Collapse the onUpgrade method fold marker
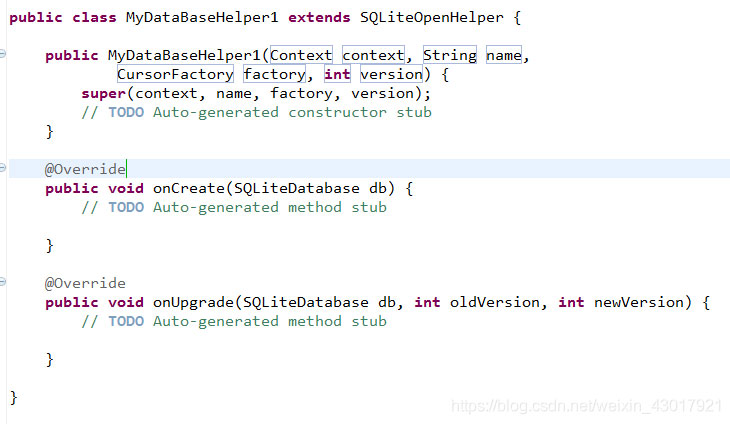Viewport: 730px width, 424px height. (2, 282)
